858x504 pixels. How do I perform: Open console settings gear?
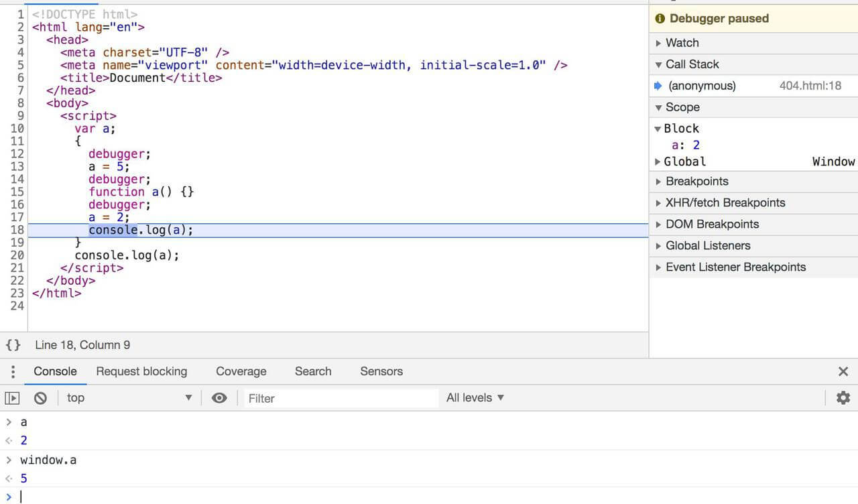pyautogui.click(x=843, y=398)
